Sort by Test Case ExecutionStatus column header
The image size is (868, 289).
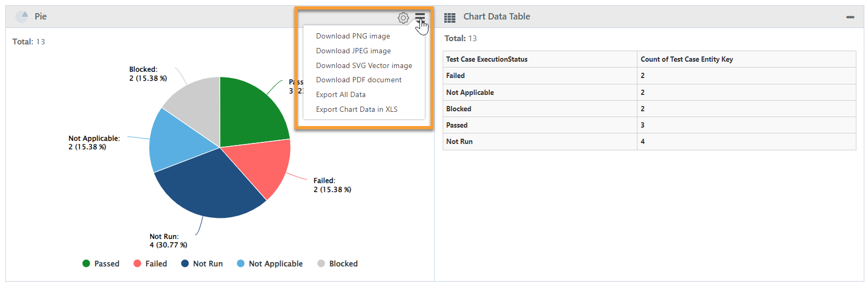click(x=487, y=59)
